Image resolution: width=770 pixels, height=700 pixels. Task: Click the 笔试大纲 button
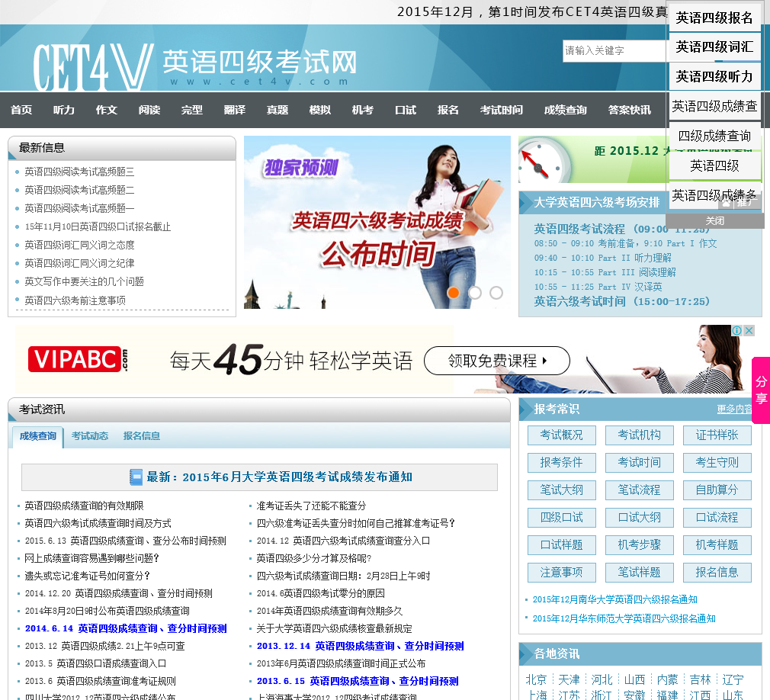(x=562, y=490)
